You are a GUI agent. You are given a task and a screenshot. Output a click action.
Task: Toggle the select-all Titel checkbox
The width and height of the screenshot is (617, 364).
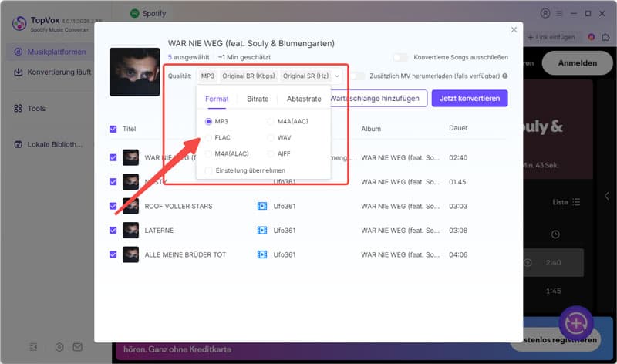click(113, 129)
